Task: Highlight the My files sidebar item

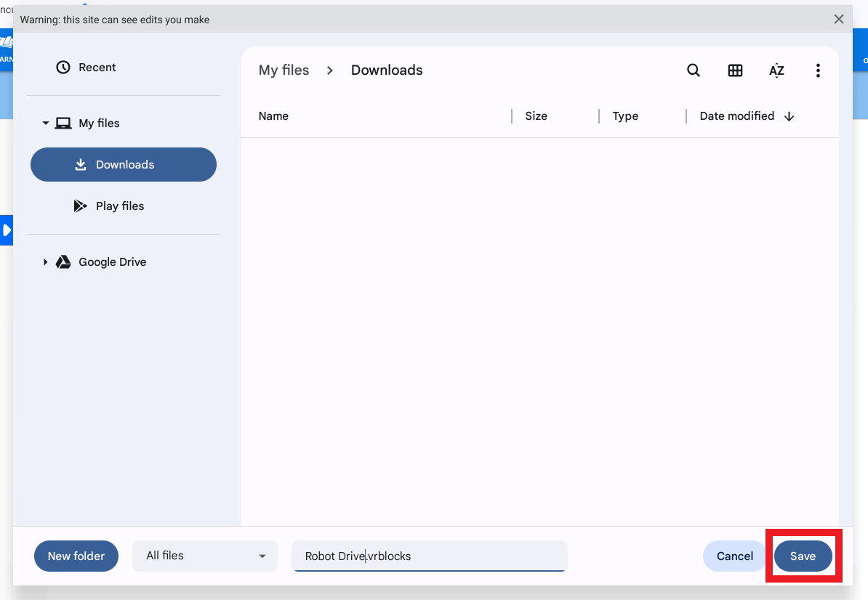Action: point(99,123)
